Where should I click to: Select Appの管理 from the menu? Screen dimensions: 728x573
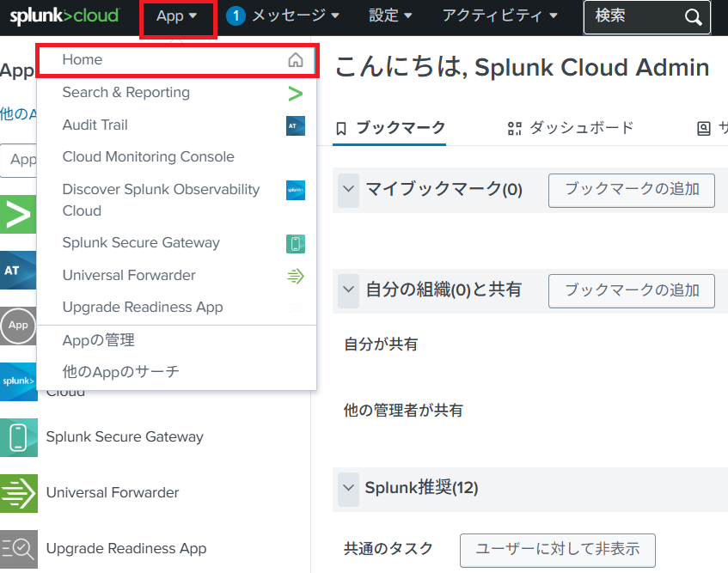point(99,340)
